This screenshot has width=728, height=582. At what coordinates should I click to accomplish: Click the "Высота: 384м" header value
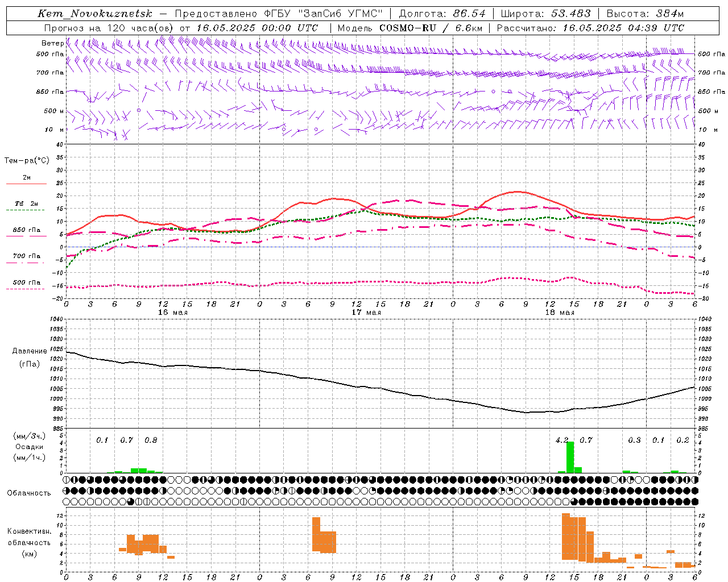click(x=645, y=14)
